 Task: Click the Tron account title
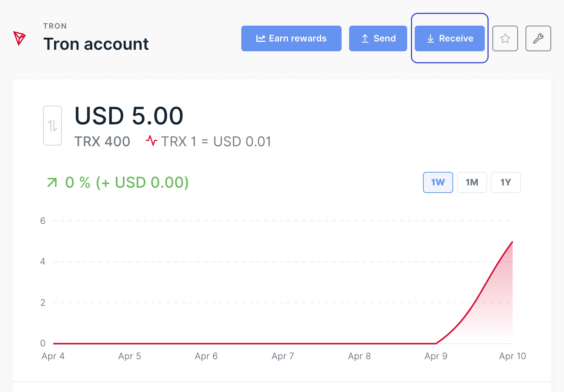[96, 44]
